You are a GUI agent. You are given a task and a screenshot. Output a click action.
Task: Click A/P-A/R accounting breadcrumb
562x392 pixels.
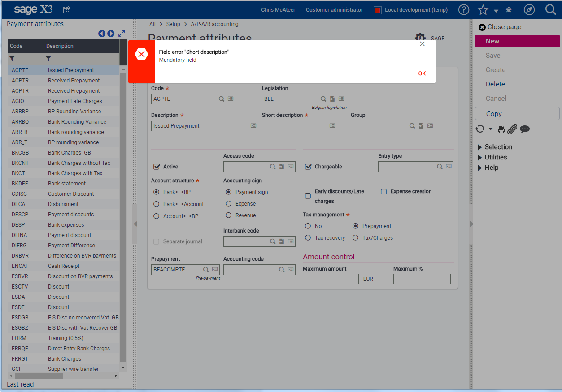pos(214,24)
